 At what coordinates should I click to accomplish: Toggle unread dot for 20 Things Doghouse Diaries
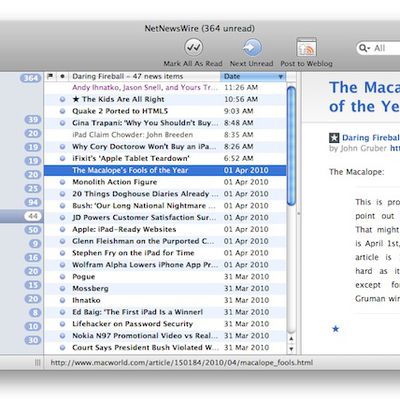click(62, 194)
